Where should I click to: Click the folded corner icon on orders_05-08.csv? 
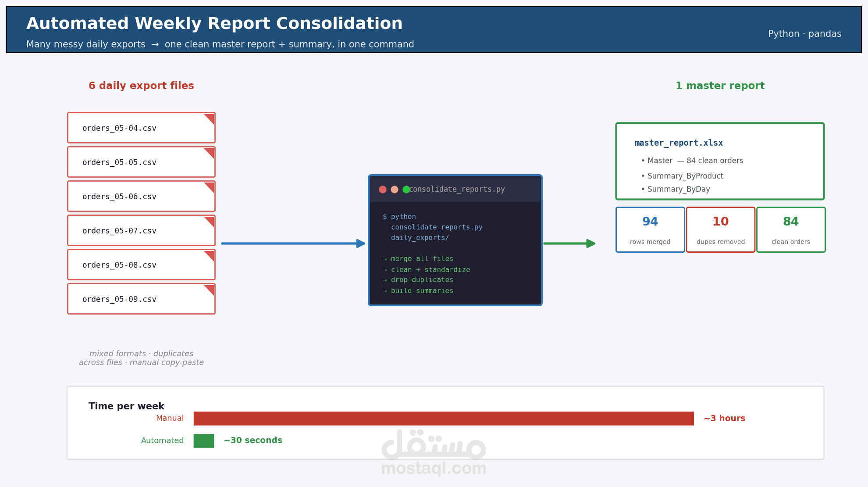[210, 255]
